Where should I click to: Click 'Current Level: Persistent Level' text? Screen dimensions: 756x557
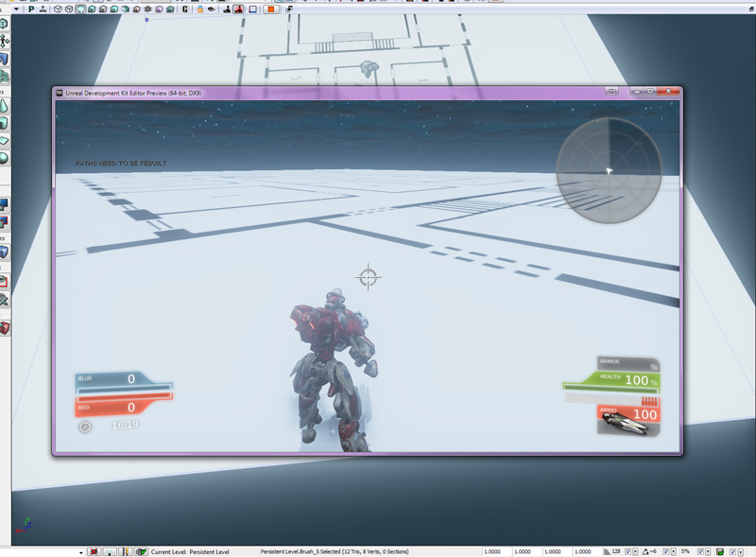pos(190,551)
